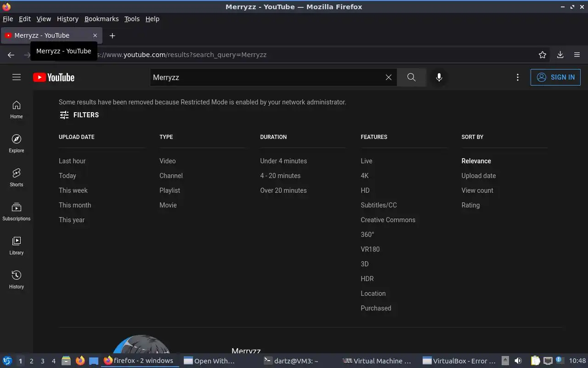
Task: Enable the 360° feature filter
Action: point(367,235)
